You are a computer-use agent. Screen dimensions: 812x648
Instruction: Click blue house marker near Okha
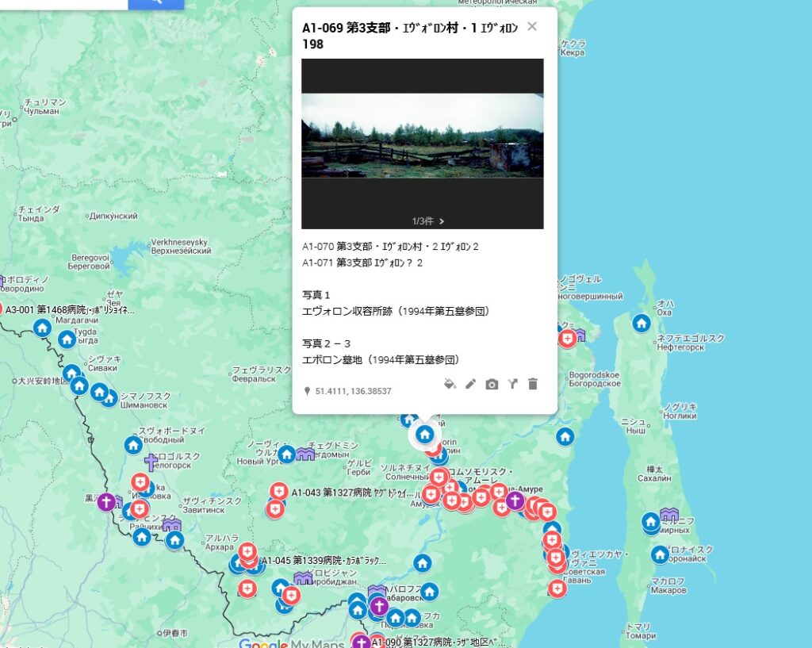(642, 323)
